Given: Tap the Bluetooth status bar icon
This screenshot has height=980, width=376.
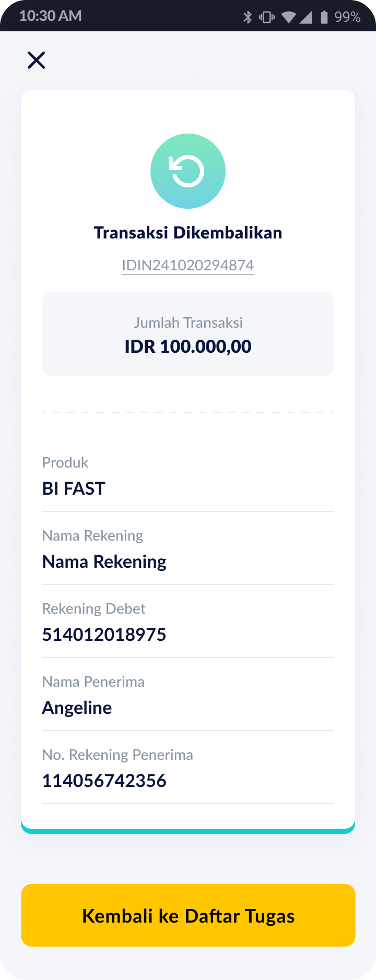Looking at the screenshot, I should click(248, 17).
